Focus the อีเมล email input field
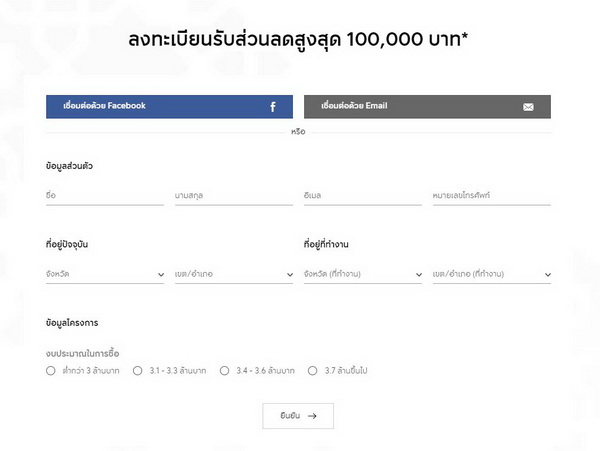 (x=362, y=196)
